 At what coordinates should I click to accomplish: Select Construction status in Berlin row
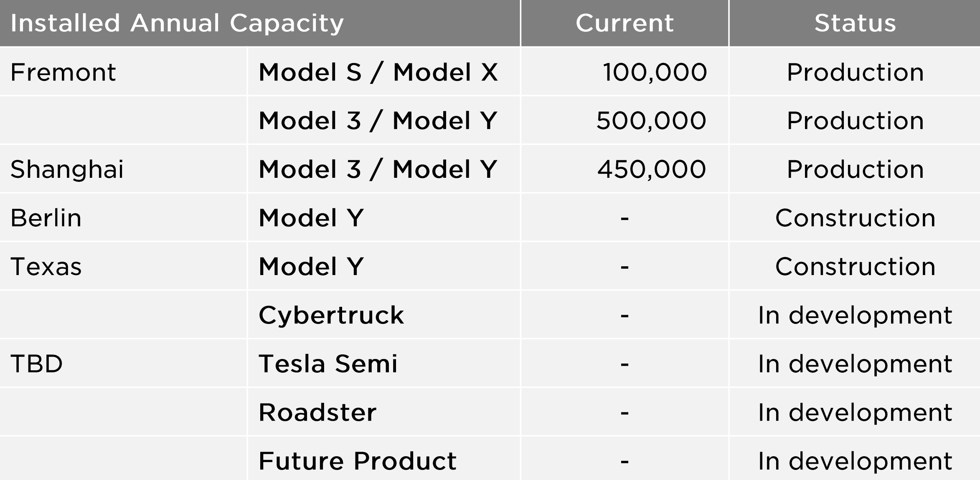point(855,218)
